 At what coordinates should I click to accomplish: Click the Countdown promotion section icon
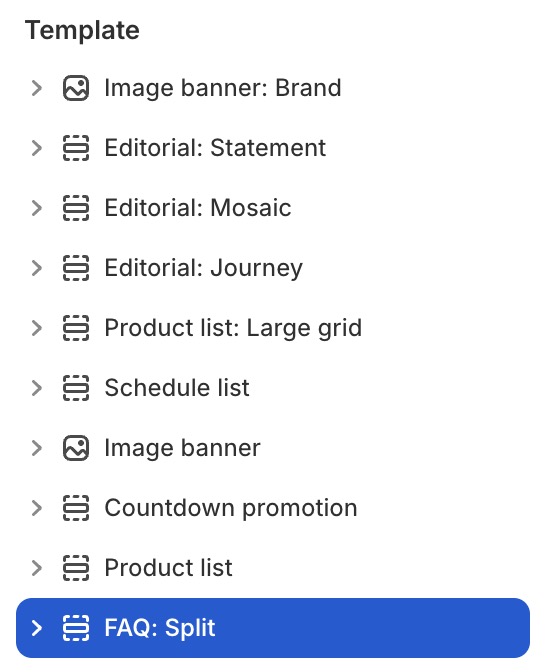pos(76,508)
